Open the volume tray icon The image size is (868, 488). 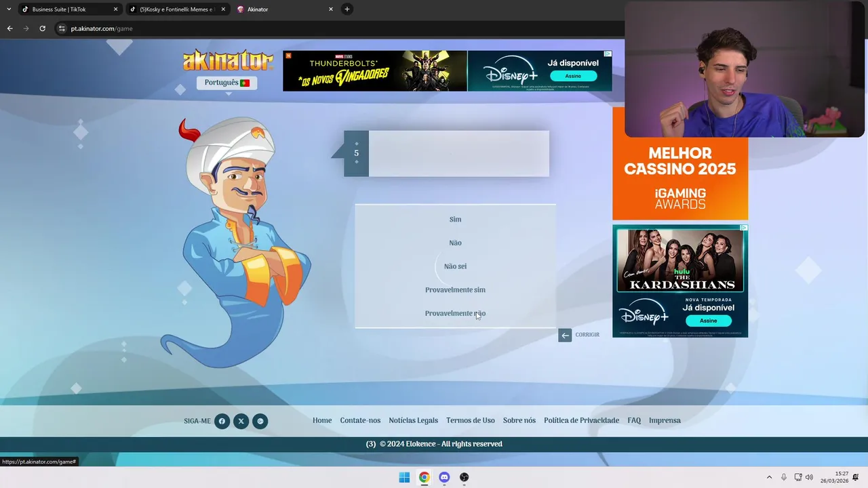coord(809,477)
